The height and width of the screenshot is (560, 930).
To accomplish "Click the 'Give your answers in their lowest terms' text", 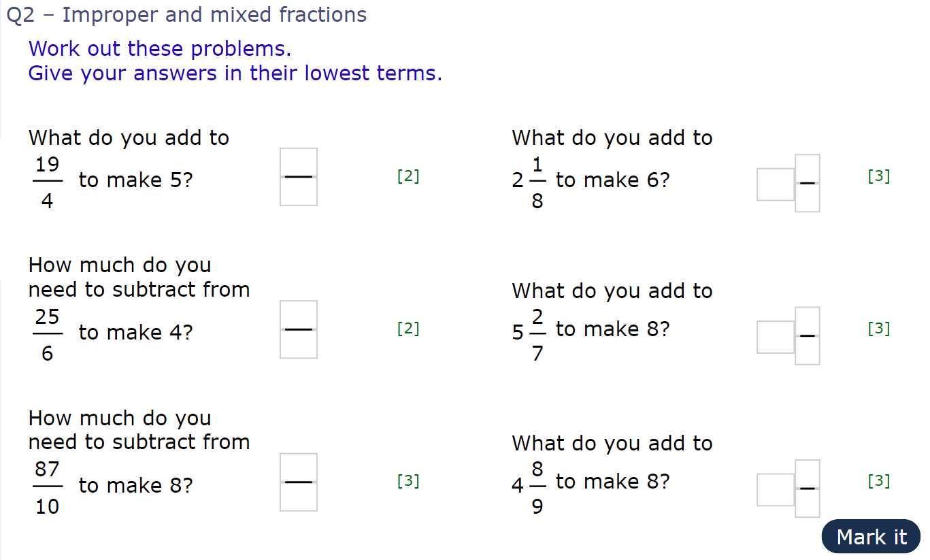I will [x=235, y=73].
